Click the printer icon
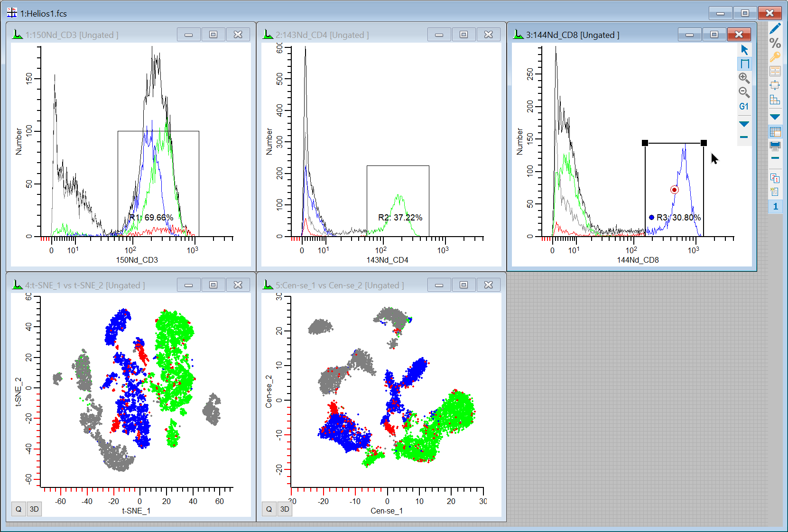Screen dimensions: 788x532 click(x=775, y=146)
